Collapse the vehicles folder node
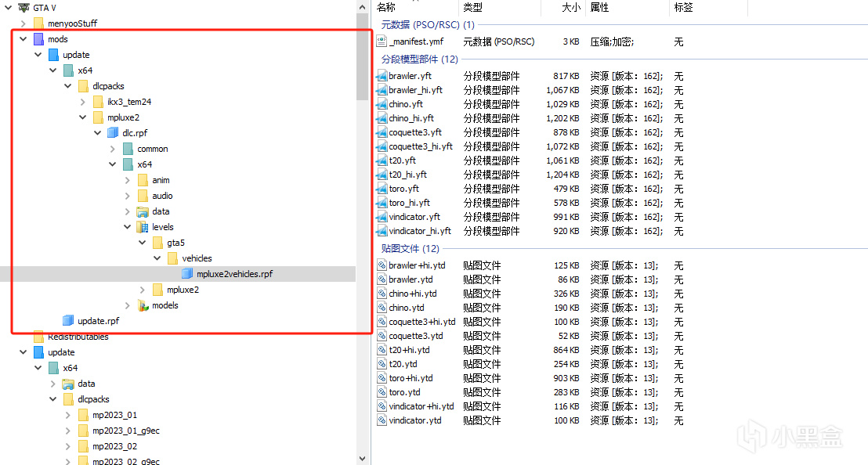868x465 pixels. coord(157,258)
